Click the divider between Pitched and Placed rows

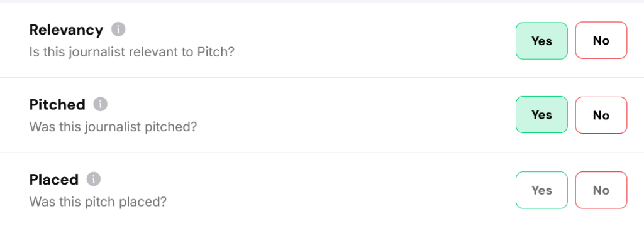[322, 153]
